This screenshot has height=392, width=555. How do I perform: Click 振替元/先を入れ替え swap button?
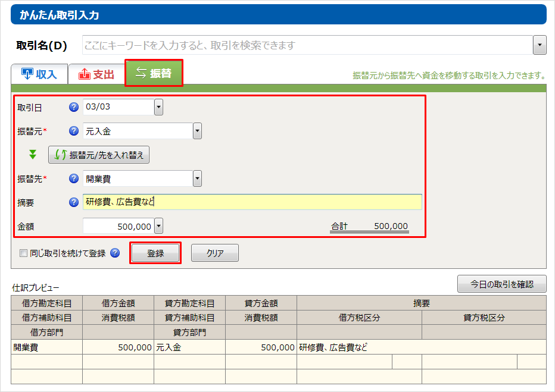coord(99,155)
